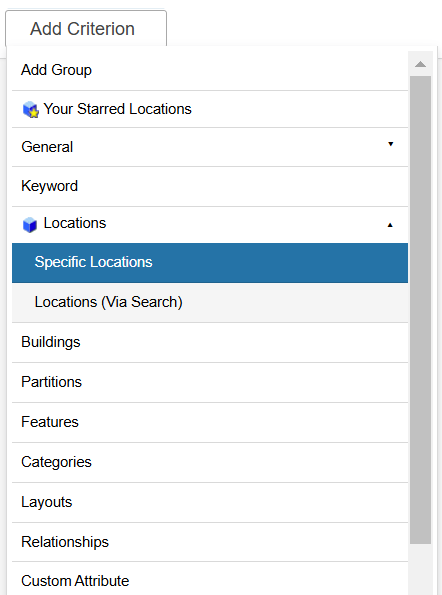Click the starred locations cube icon
Screen dimensions: 442x595
[30, 110]
